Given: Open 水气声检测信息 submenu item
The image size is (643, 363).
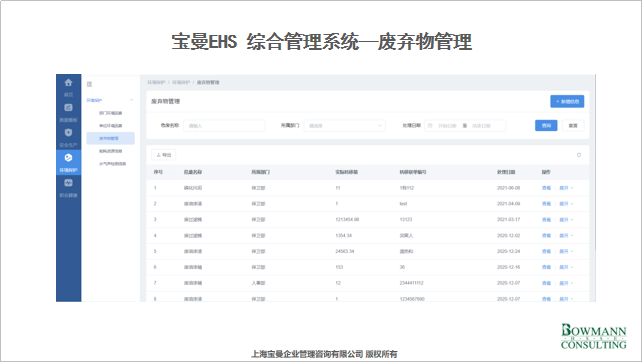Looking at the screenshot, I should [112, 164].
